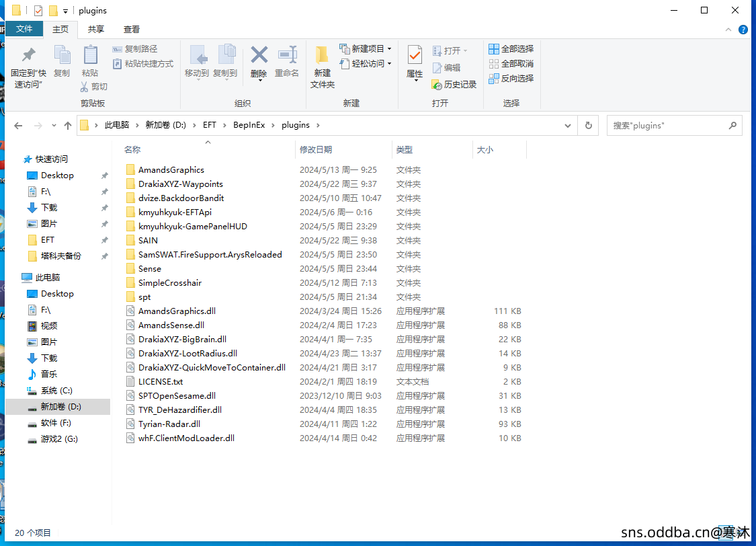Select 系统 (C:) drive in the sidebar

point(56,391)
